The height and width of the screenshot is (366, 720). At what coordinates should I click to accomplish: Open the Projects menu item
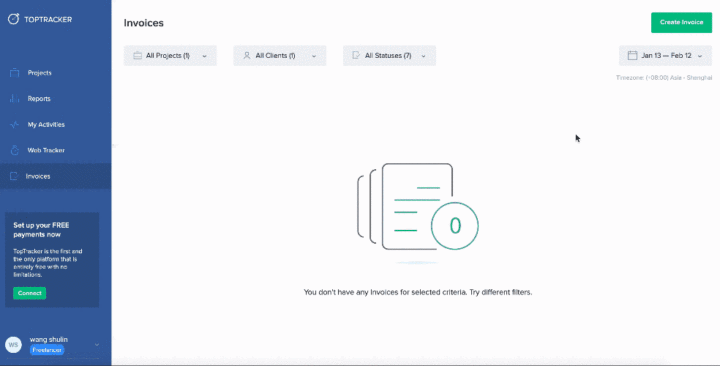(x=56, y=73)
